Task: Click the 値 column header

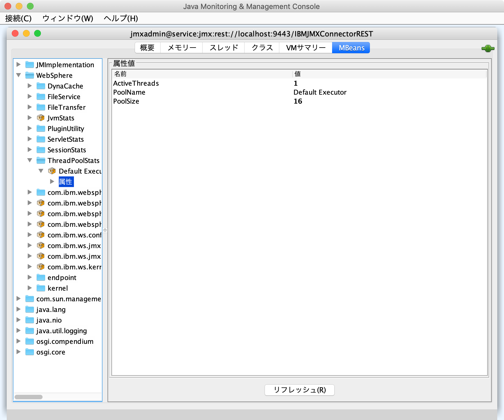Action: point(389,74)
